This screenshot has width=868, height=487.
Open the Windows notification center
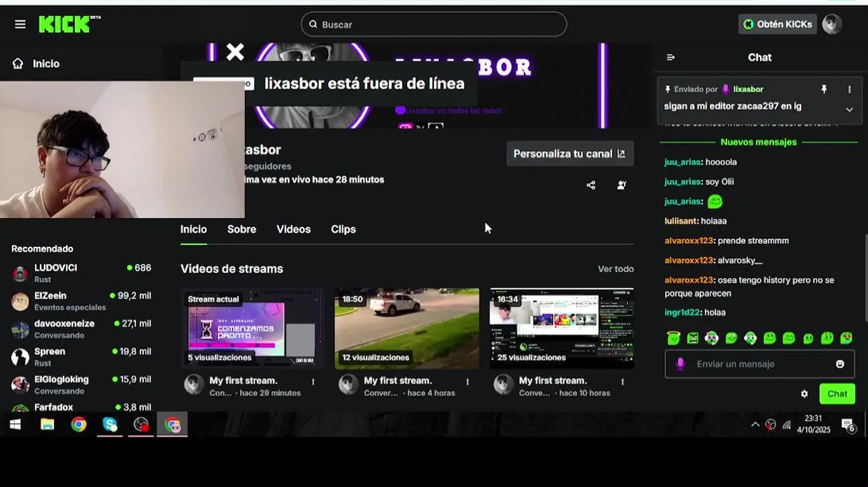tap(848, 425)
